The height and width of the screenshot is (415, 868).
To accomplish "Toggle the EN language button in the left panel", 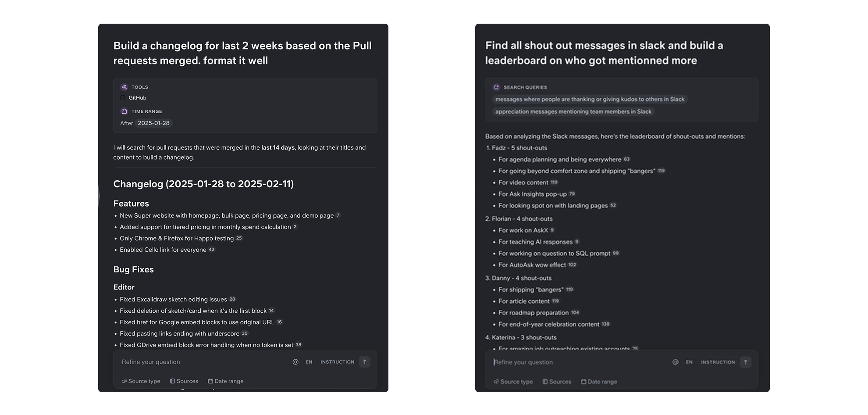I will pyautogui.click(x=309, y=362).
